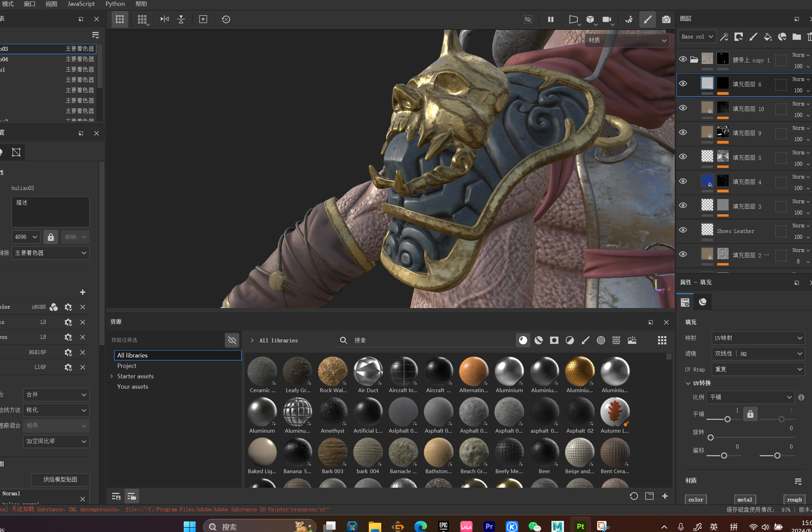This screenshot has height=532, width=812.
Task: Open the Base col channel dropdown
Action: point(697,37)
